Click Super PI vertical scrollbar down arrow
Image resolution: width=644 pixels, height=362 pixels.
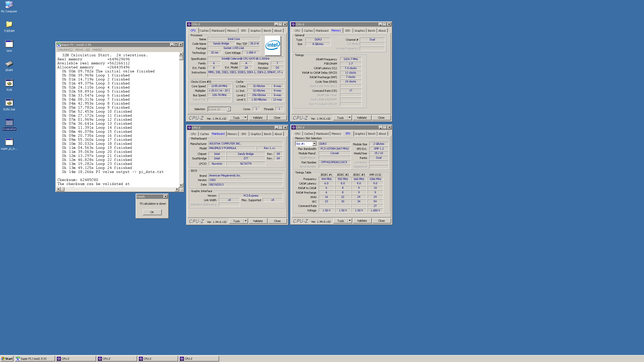pos(181,185)
